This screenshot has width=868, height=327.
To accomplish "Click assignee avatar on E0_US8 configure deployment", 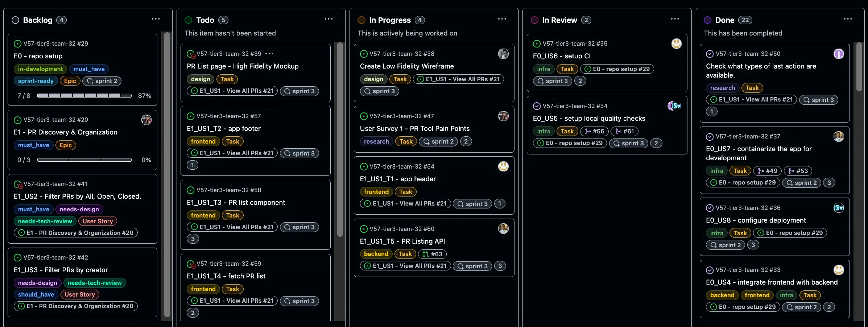I will tap(838, 208).
